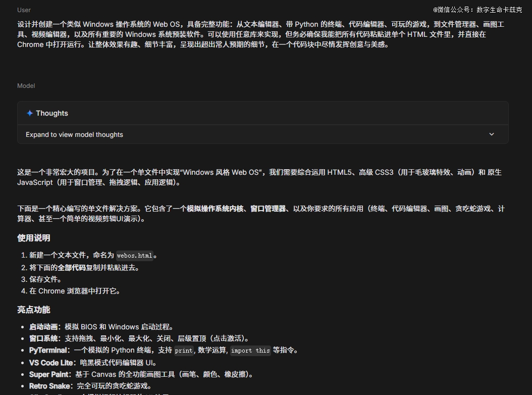Expand the model thoughts chevron arrow

pos(492,134)
